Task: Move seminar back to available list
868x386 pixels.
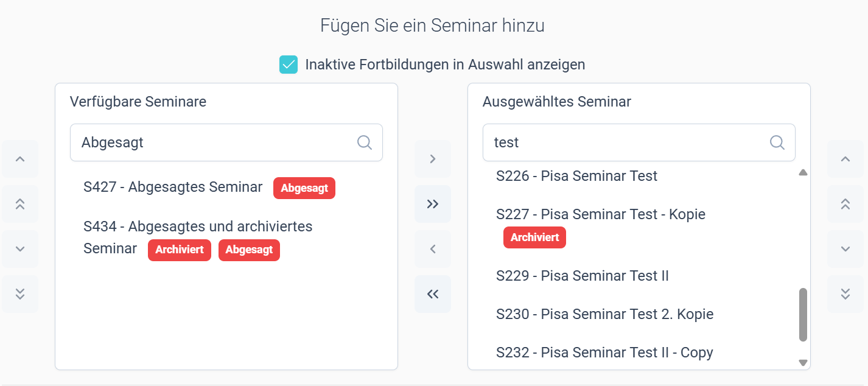Action: pos(433,249)
